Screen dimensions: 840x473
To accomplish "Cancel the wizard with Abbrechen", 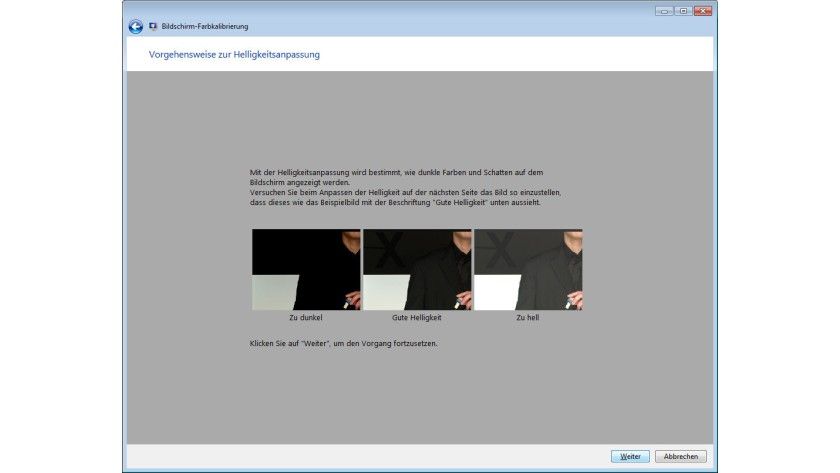I will [680, 456].
